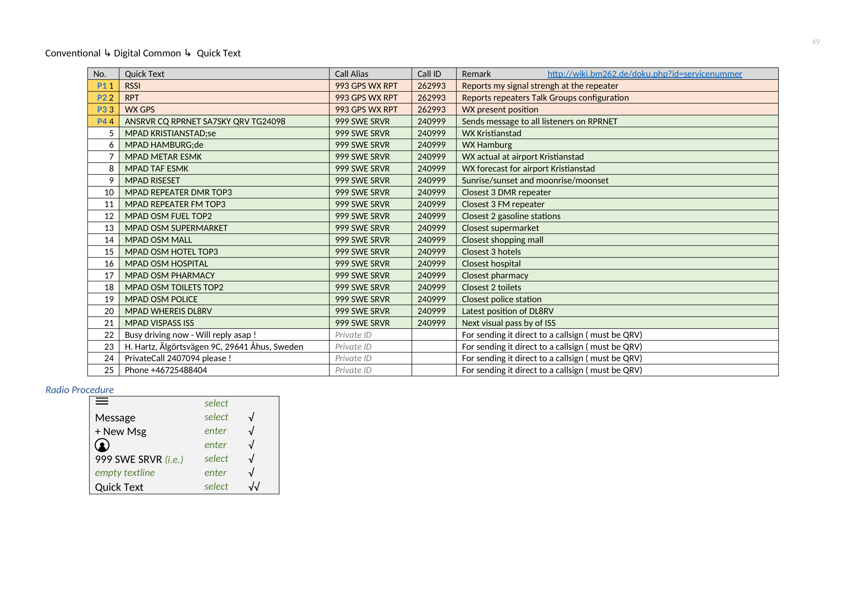Select the 'WX GPS' quick text cell

pyautogui.click(x=224, y=110)
